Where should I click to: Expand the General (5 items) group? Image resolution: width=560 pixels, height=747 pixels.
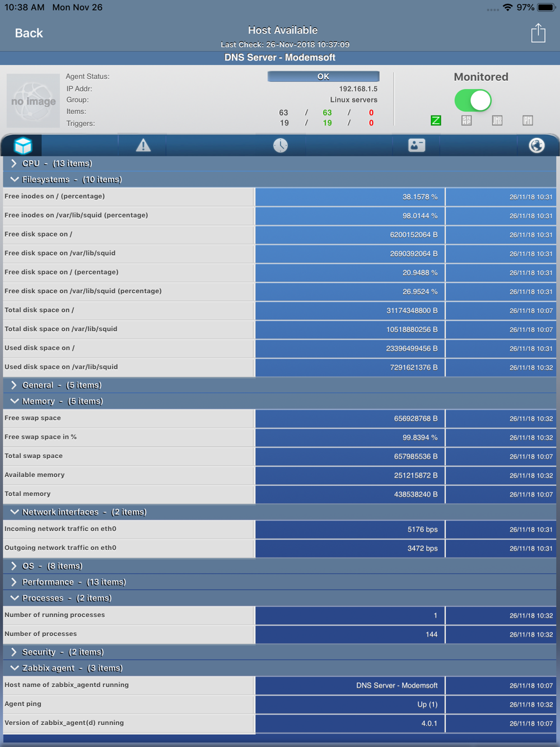coord(280,385)
